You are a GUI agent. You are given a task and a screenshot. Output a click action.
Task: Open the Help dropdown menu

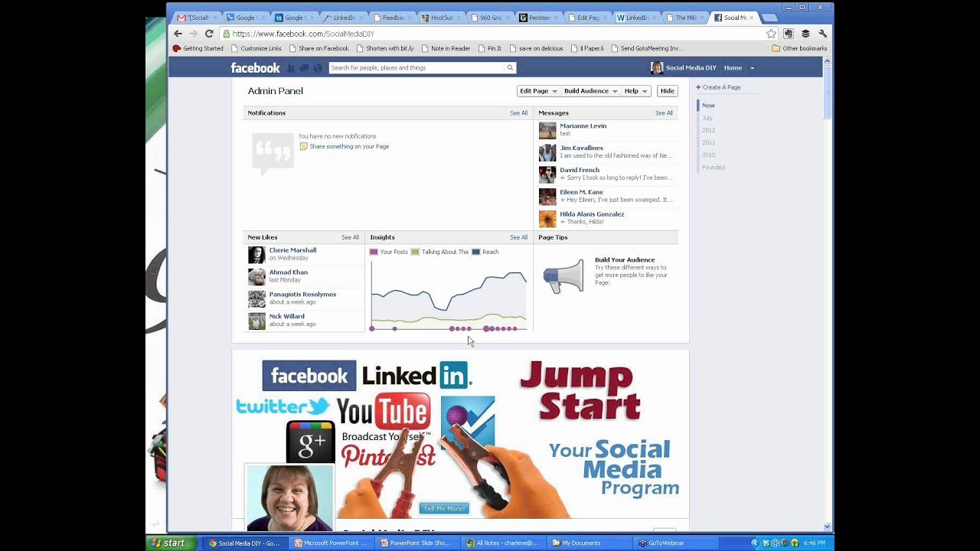(x=635, y=91)
